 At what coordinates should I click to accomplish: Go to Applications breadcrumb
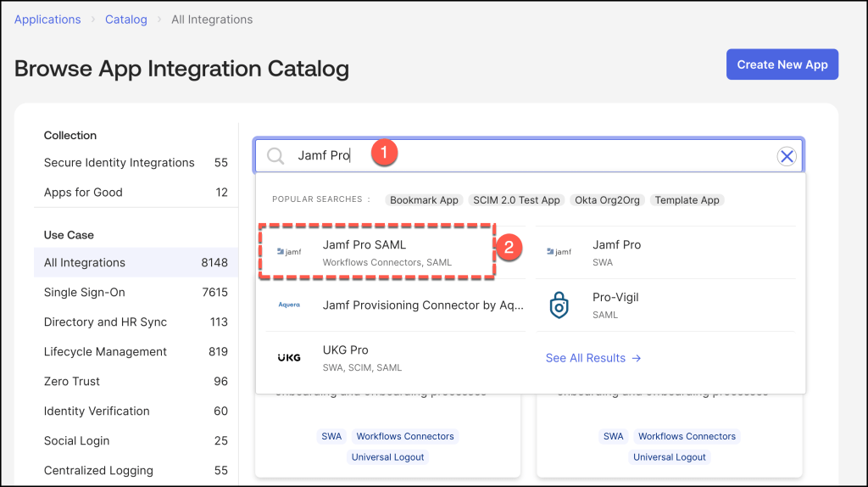tap(47, 20)
